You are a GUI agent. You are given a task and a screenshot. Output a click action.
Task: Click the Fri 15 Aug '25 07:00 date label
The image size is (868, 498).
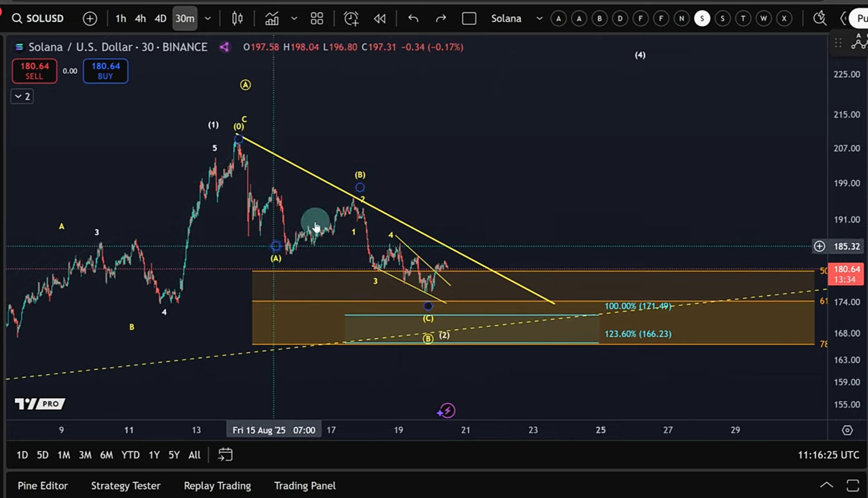pyautogui.click(x=274, y=430)
